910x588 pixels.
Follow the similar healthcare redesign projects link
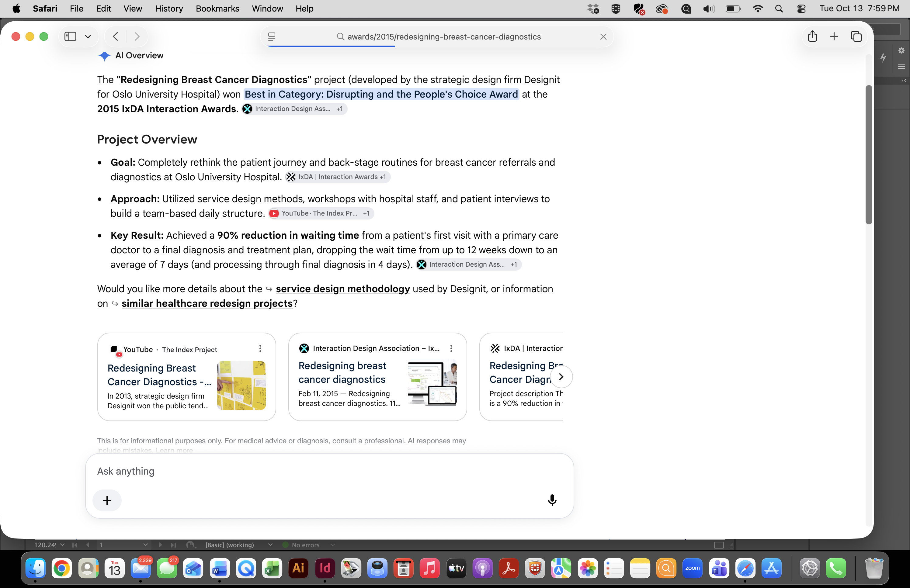click(x=207, y=303)
